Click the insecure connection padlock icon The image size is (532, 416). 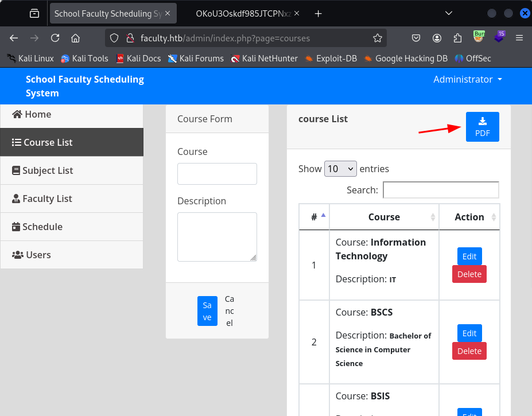point(130,38)
